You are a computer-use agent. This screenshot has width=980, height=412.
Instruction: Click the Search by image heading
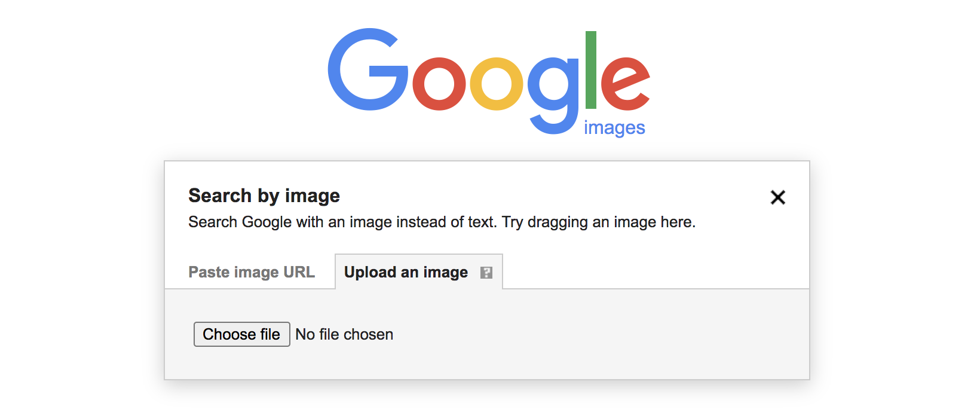pyautogui.click(x=264, y=196)
